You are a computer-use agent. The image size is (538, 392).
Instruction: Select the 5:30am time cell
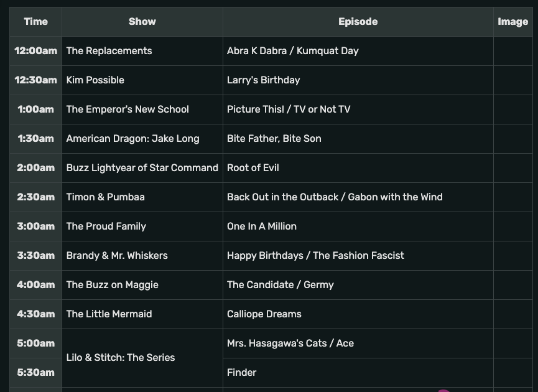35,373
